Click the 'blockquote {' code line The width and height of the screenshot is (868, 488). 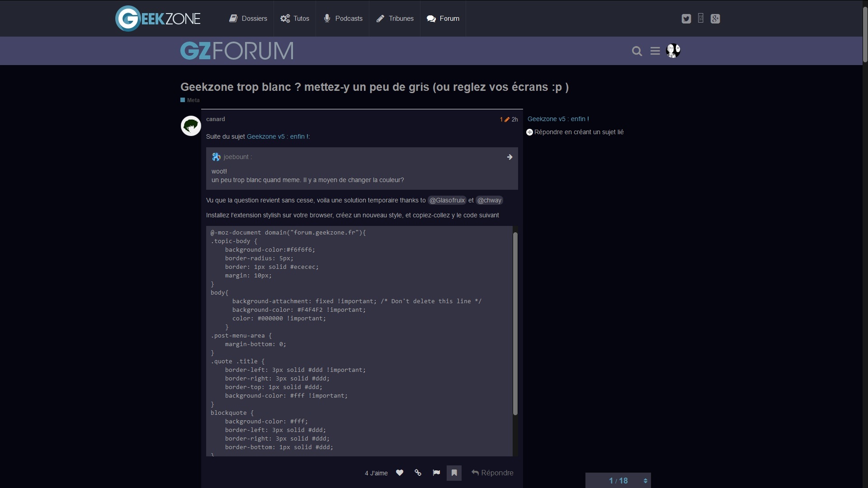(232, 413)
